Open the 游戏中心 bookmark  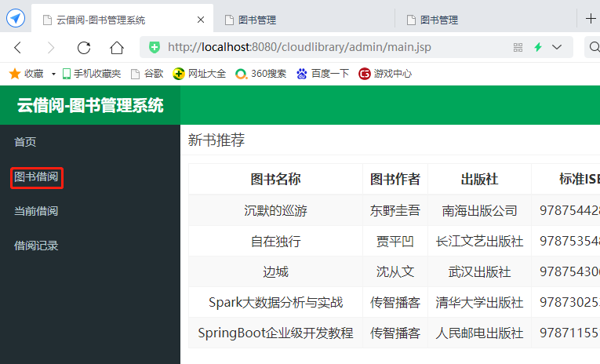385,74
